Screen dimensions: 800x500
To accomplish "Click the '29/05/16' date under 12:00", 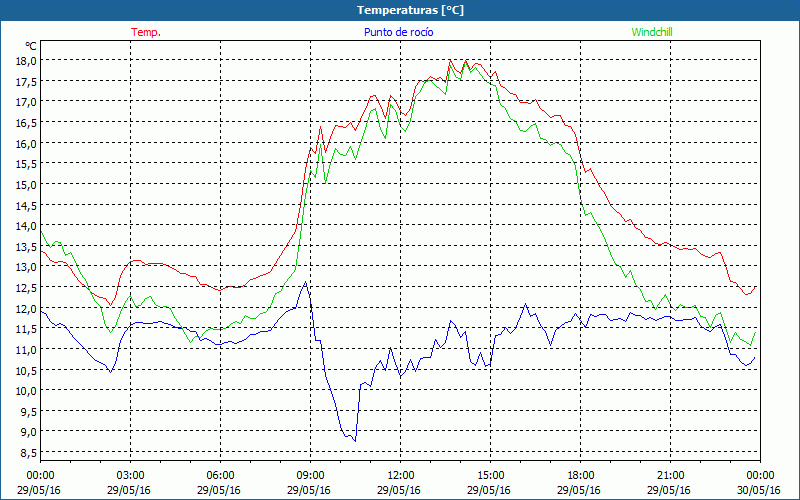I will 399,490.
